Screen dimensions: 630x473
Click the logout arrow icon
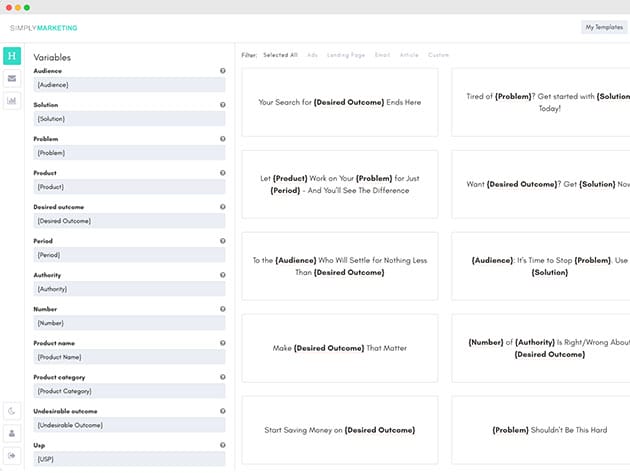pyautogui.click(x=12, y=456)
